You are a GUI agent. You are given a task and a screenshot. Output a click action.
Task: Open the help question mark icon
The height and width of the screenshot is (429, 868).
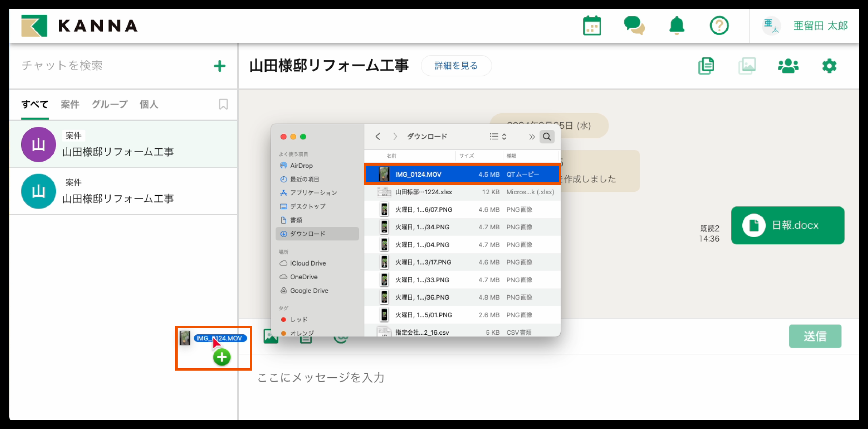tap(719, 26)
